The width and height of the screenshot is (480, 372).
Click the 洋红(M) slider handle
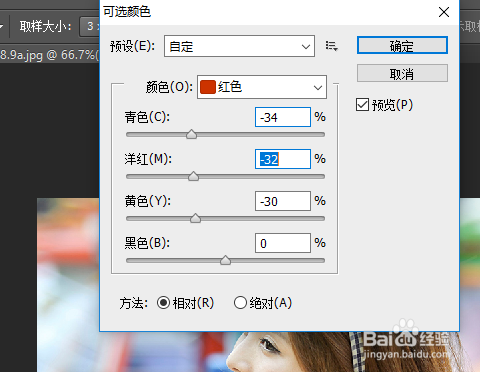(x=193, y=176)
